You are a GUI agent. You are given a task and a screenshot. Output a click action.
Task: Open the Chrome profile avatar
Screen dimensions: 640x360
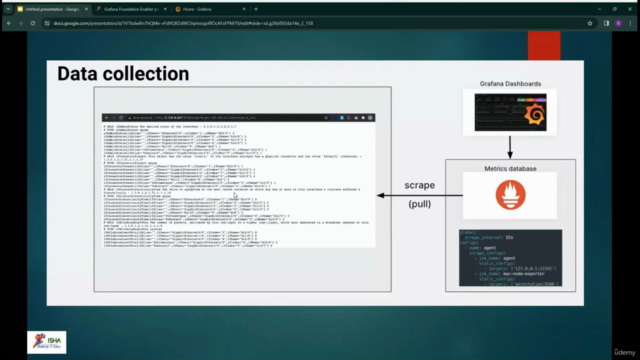pos(619,23)
